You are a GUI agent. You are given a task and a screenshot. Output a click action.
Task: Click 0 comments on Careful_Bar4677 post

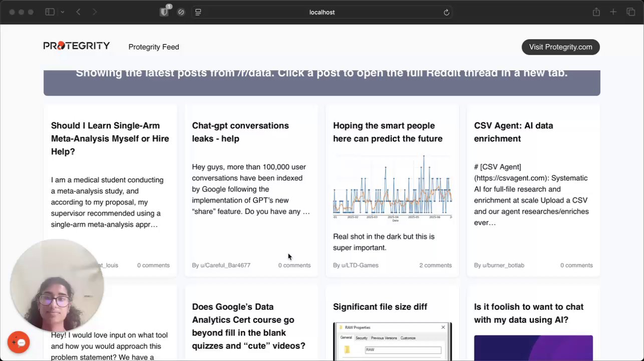(294, 265)
